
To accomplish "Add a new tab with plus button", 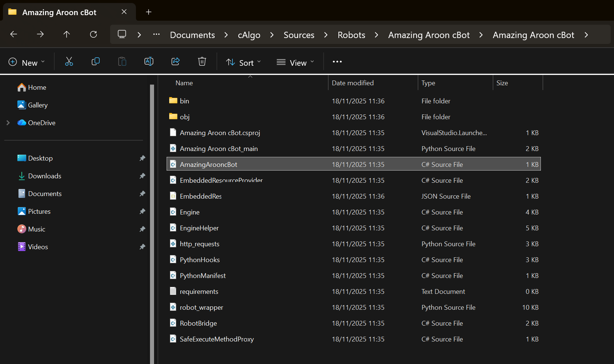I will [x=149, y=12].
